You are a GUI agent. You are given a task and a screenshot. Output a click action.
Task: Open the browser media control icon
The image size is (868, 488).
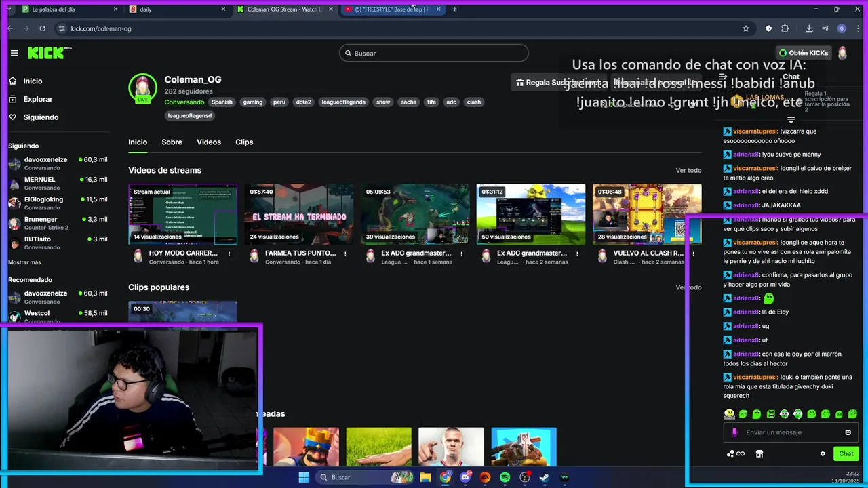coord(825,28)
